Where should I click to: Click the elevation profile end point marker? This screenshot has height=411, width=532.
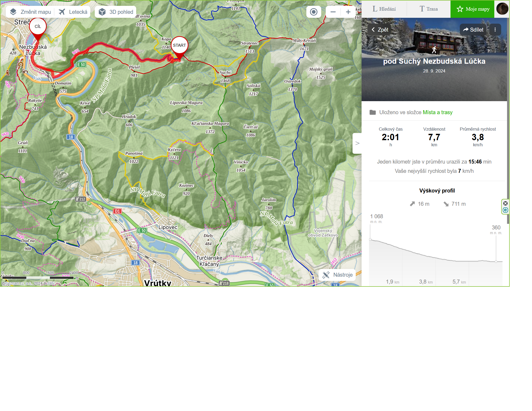[x=496, y=262]
